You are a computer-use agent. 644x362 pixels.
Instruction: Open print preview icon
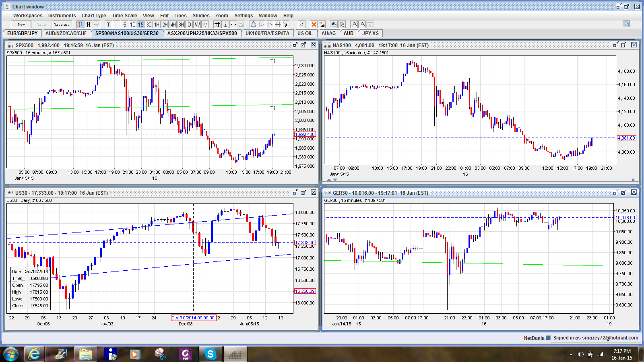pos(342,25)
